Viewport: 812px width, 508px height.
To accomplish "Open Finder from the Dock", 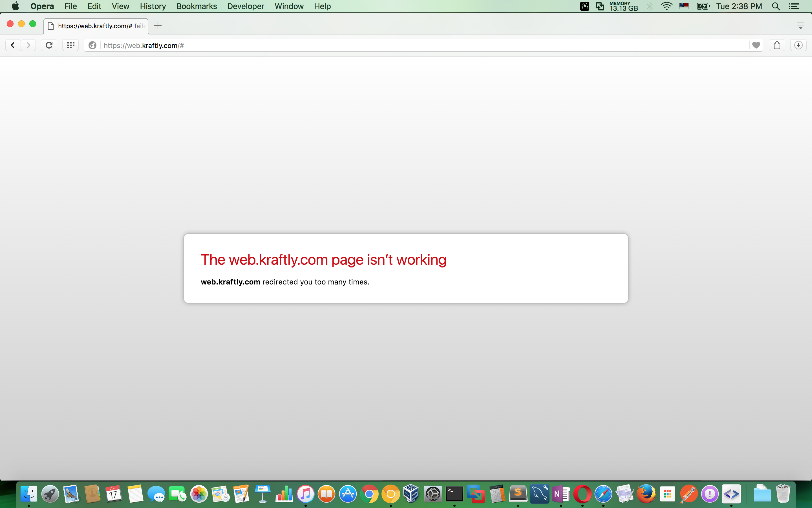I will point(28,494).
